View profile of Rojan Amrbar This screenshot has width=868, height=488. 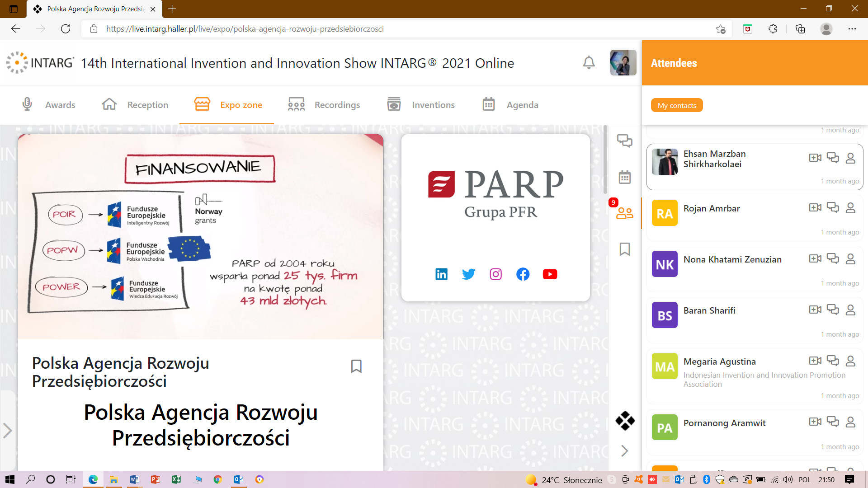[x=850, y=207]
